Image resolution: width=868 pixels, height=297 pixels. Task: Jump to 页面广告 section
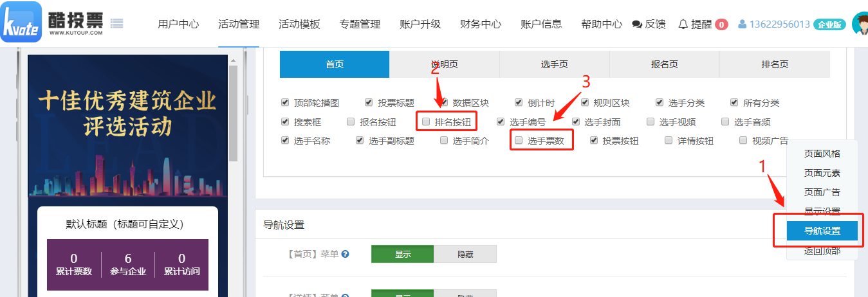[x=822, y=192]
